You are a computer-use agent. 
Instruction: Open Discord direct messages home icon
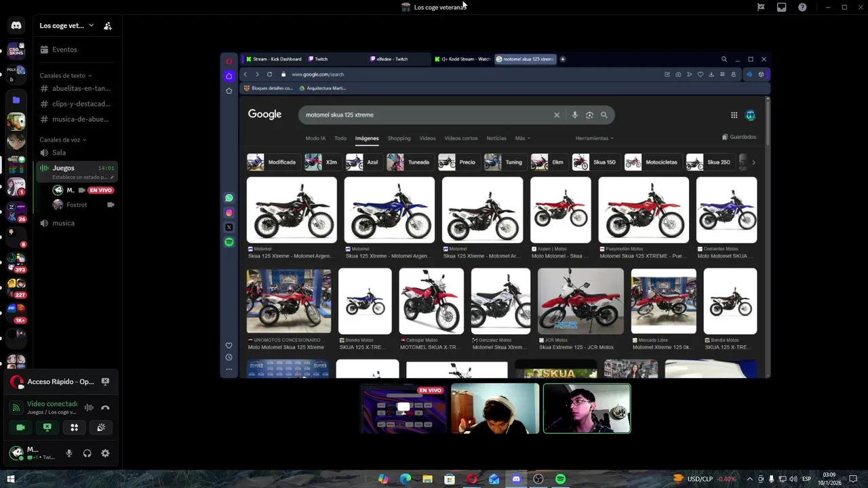pyautogui.click(x=16, y=25)
